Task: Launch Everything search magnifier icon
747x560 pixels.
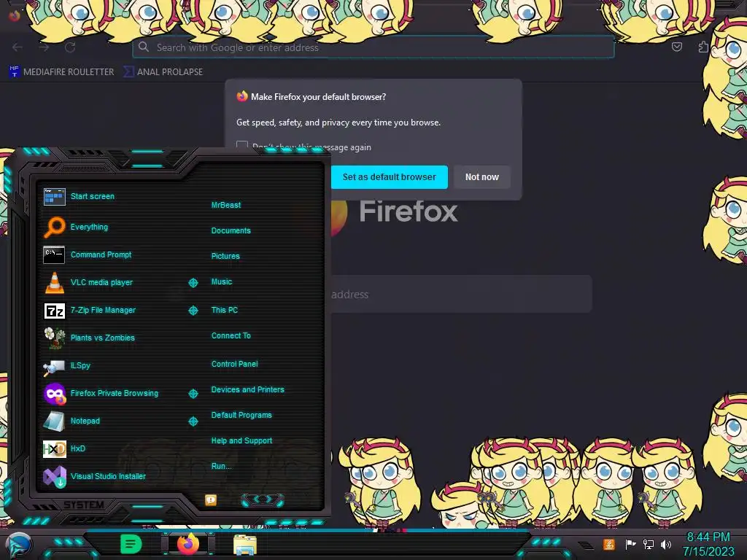Action: click(x=54, y=227)
